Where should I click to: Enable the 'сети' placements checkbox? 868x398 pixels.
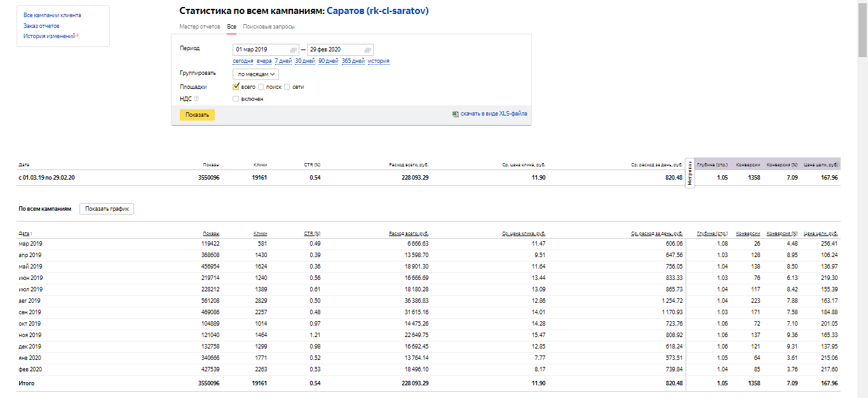click(x=287, y=87)
